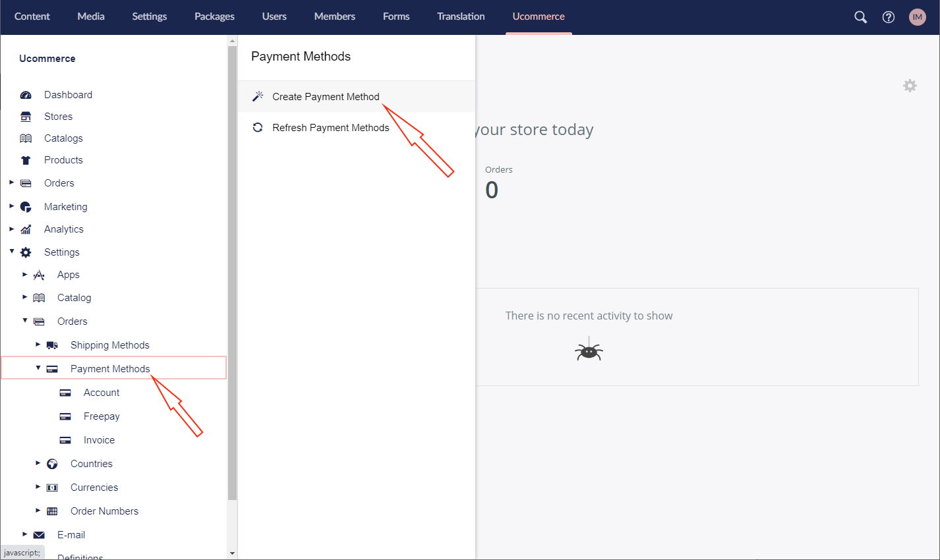Expand the Shipping Methods node
Screen dimensions: 940x560
click(x=38, y=345)
